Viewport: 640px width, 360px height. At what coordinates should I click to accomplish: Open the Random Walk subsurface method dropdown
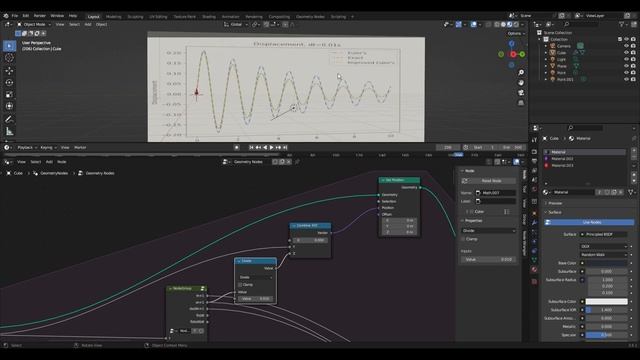pyautogui.click(x=604, y=255)
